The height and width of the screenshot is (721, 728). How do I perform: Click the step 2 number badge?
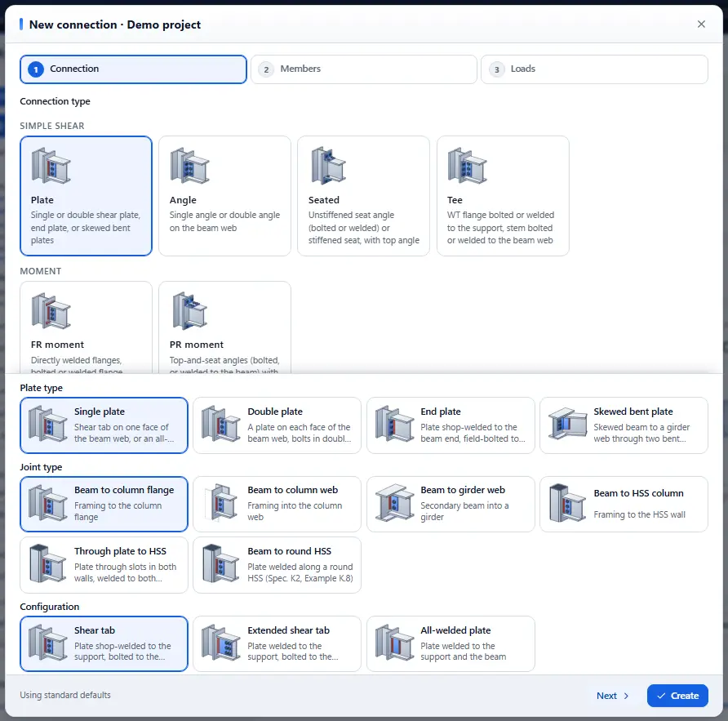click(x=266, y=69)
